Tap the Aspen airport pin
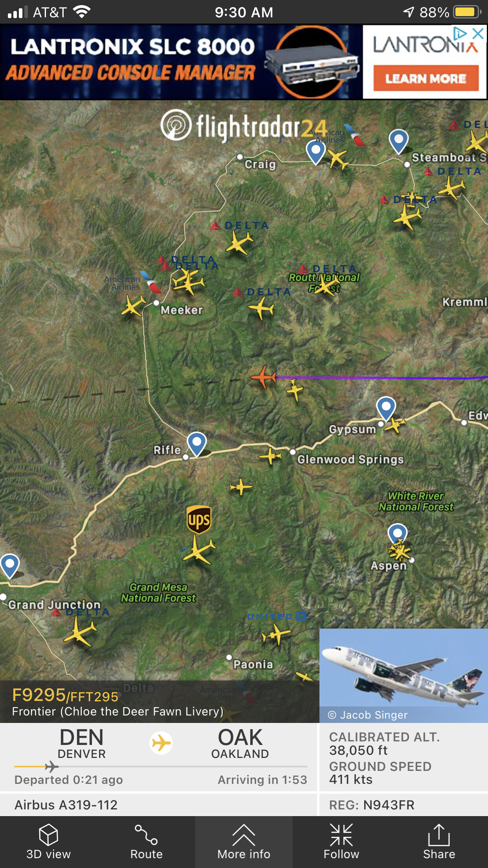The width and height of the screenshot is (488, 868). coord(398,535)
